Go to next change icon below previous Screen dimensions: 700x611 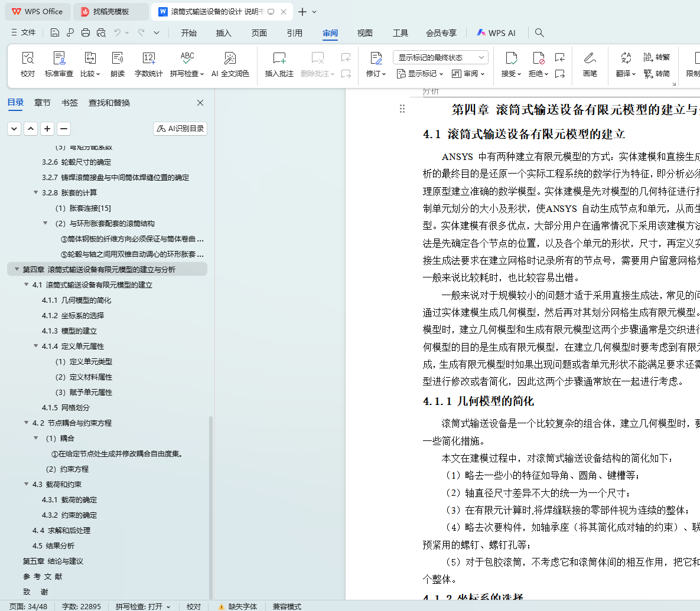[x=560, y=74]
